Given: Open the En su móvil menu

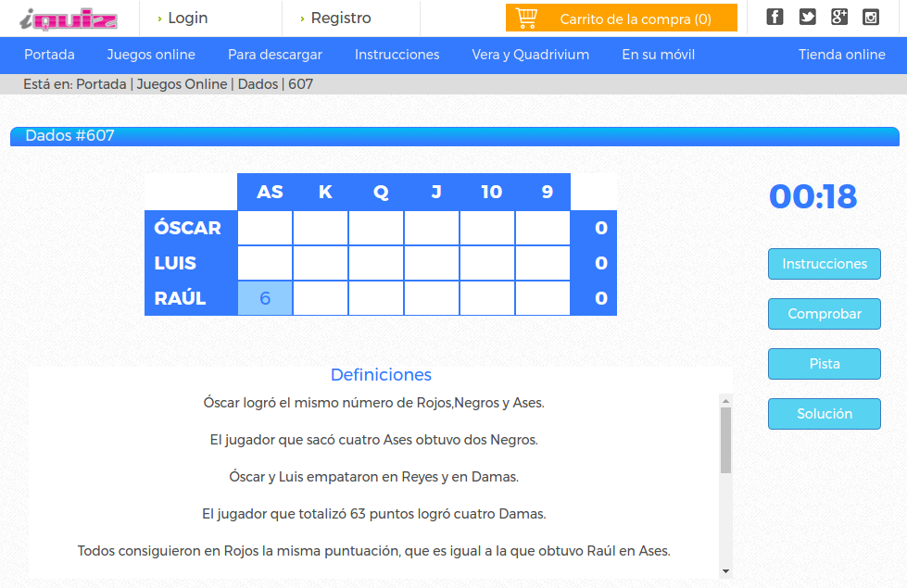Looking at the screenshot, I should coord(659,55).
